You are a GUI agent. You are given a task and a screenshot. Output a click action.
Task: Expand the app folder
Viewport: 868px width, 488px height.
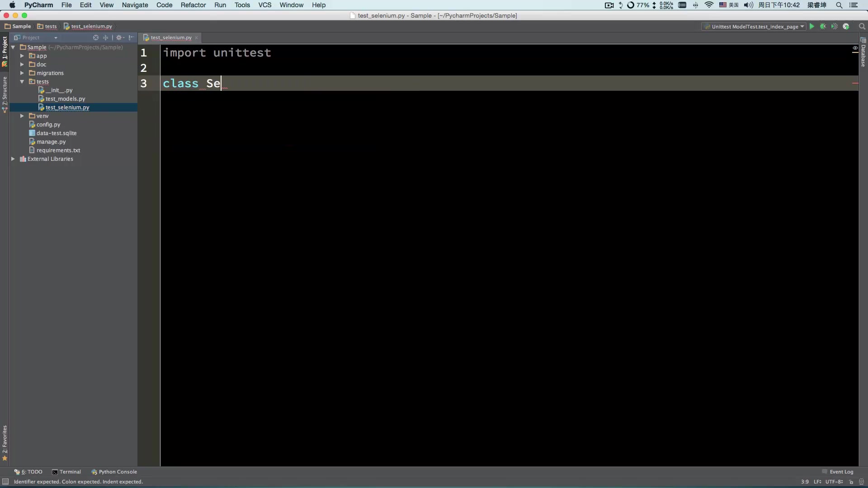(x=22, y=56)
